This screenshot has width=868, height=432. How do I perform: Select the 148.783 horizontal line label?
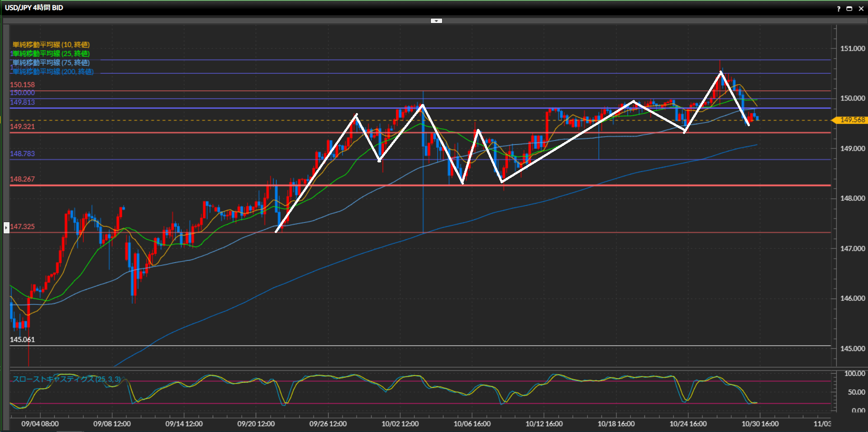click(22, 154)
